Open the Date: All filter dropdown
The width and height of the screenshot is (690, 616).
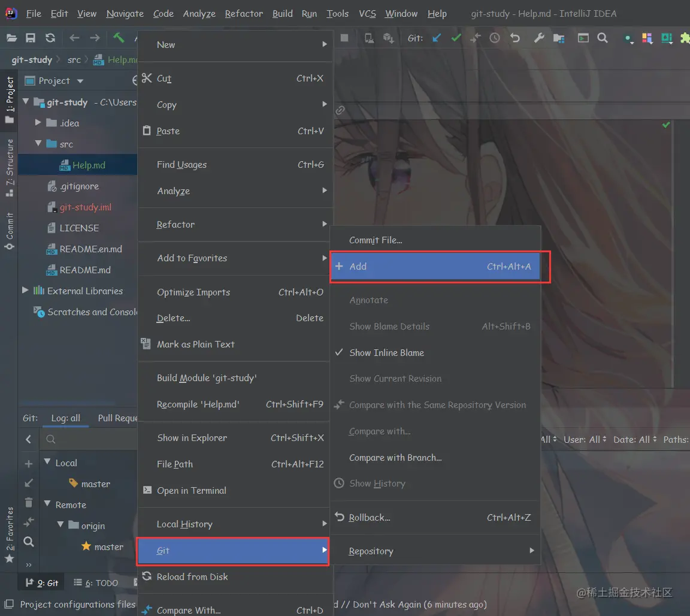point(635,439)
